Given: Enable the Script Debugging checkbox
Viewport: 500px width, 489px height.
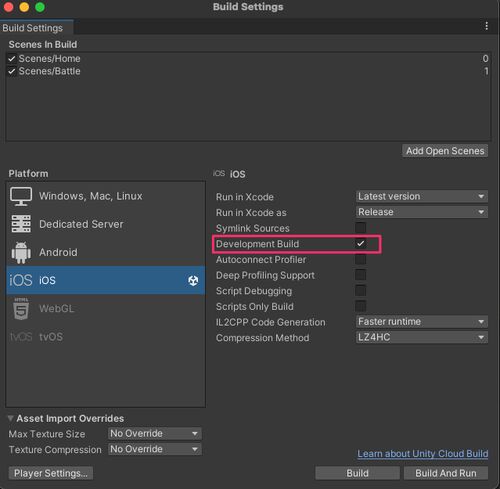Looking at the screenshot, I should [360, 291].
